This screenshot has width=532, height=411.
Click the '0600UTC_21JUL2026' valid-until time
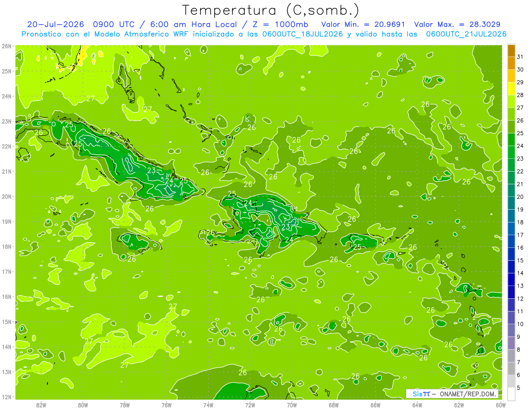coord(466,34)
